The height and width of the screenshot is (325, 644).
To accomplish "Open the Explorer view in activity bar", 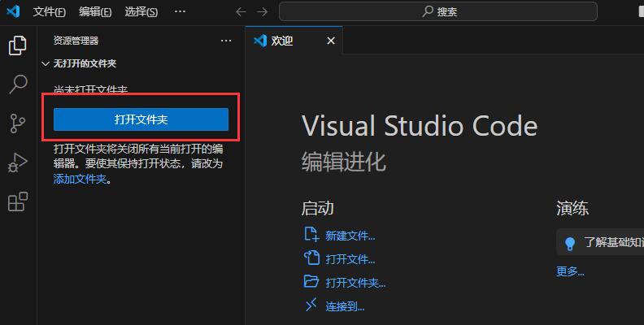I will pos(17,45).
